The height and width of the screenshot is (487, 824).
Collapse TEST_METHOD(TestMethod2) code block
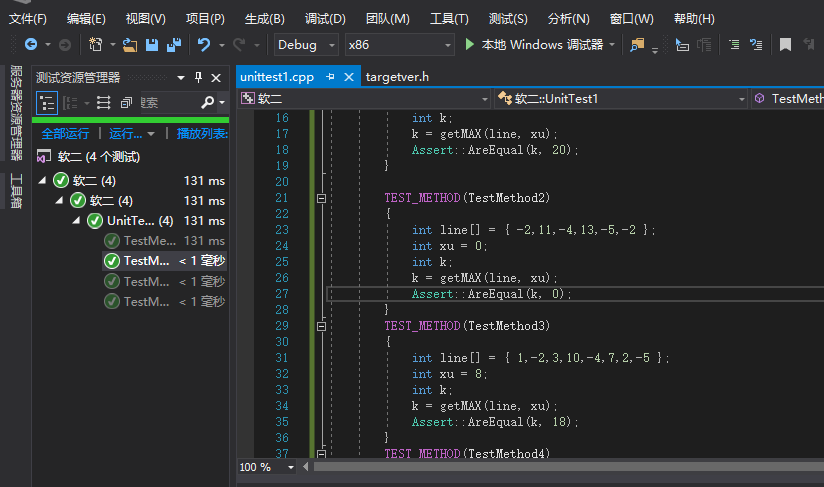click(x=321, y=198)
